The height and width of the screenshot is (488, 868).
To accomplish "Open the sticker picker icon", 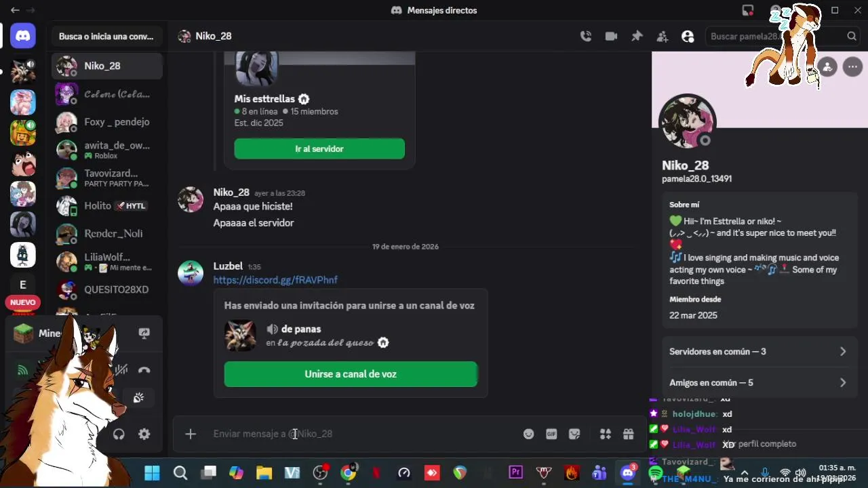I will 574,434.
